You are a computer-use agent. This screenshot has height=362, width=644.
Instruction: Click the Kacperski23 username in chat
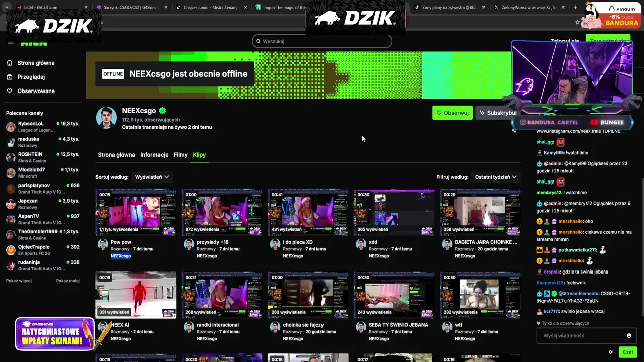pos(550,283)
